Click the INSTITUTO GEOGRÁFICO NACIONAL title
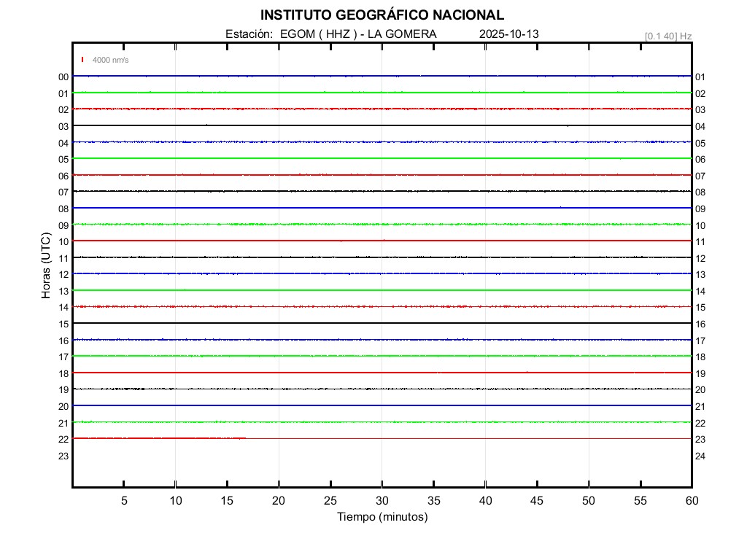This screenshot has height=560, width=747. [x=382, y=15]
